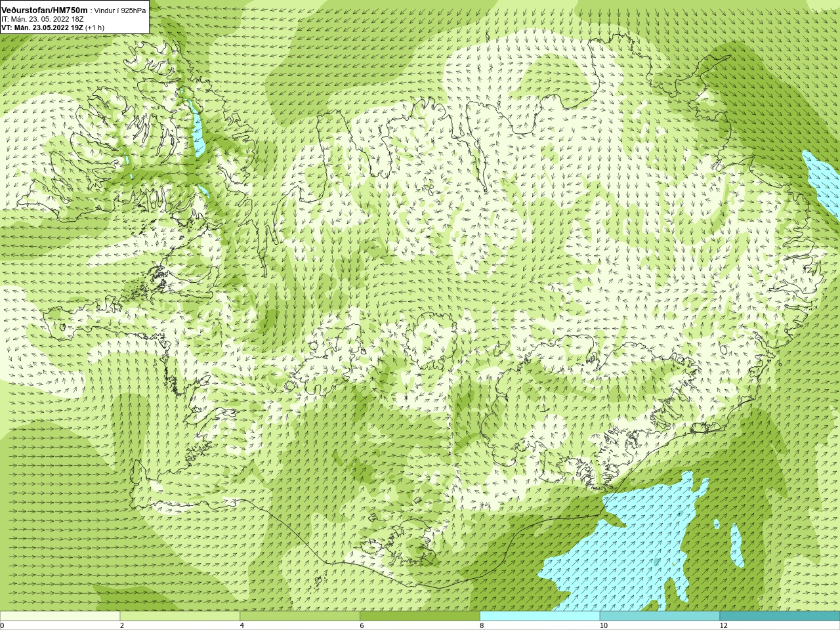Click the legend scale label "8"
The width and height of the screenshot is (840, 630).
482,625
